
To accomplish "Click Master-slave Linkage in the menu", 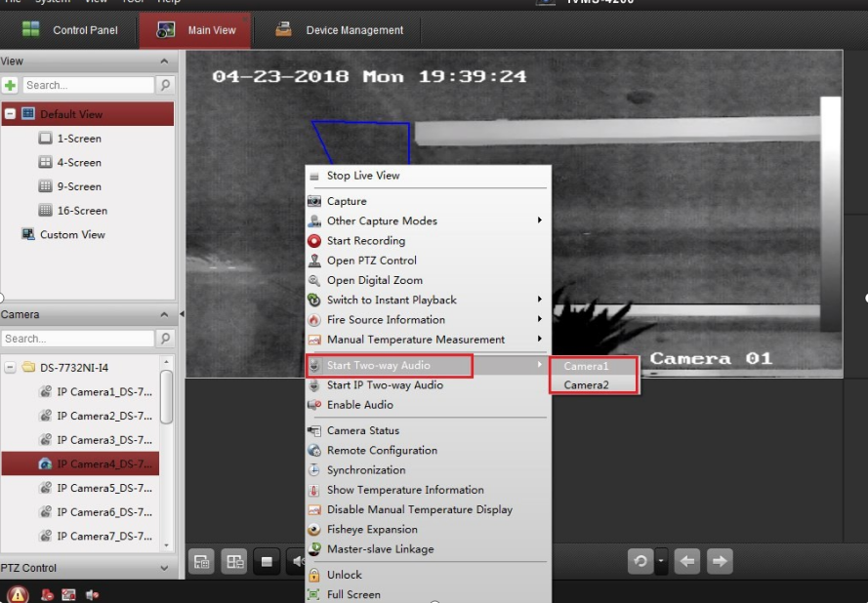I will [428, 549].
